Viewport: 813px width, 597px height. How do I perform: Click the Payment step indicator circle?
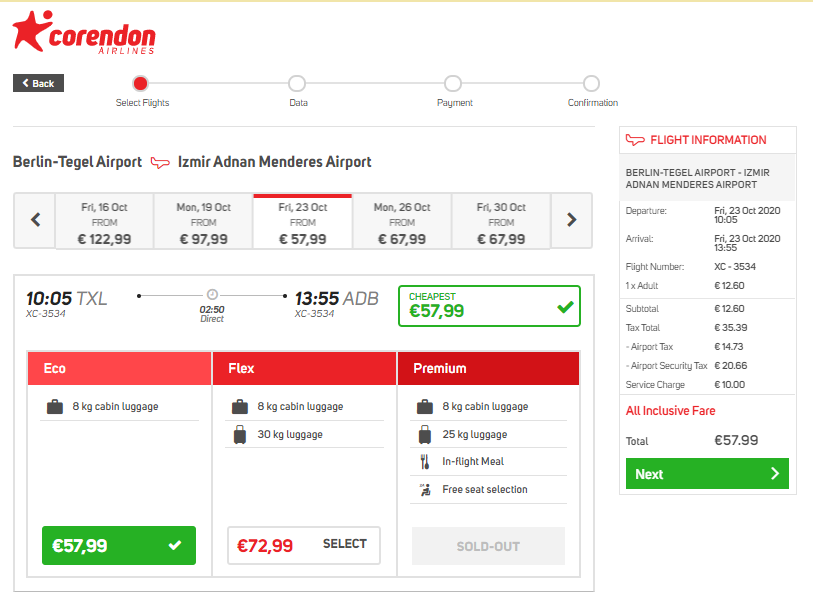(x=453, y=84)
